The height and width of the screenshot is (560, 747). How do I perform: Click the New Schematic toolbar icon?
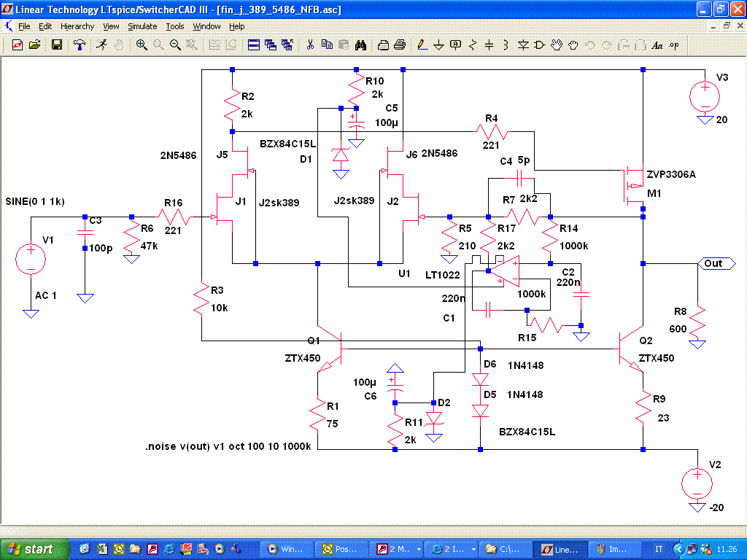pos(18,44)
